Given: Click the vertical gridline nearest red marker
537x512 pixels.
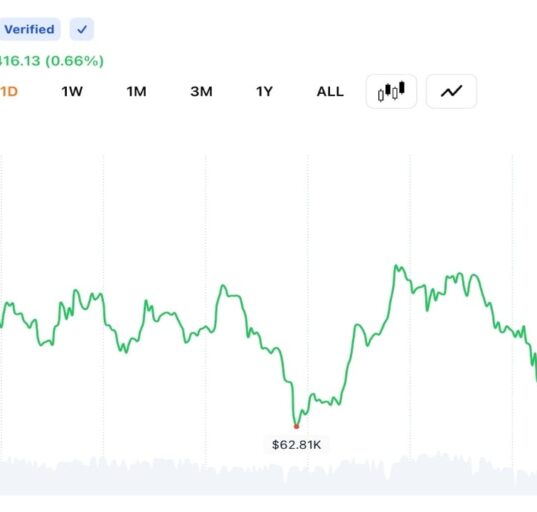Looking at the screenshot, I should (308, 305).
